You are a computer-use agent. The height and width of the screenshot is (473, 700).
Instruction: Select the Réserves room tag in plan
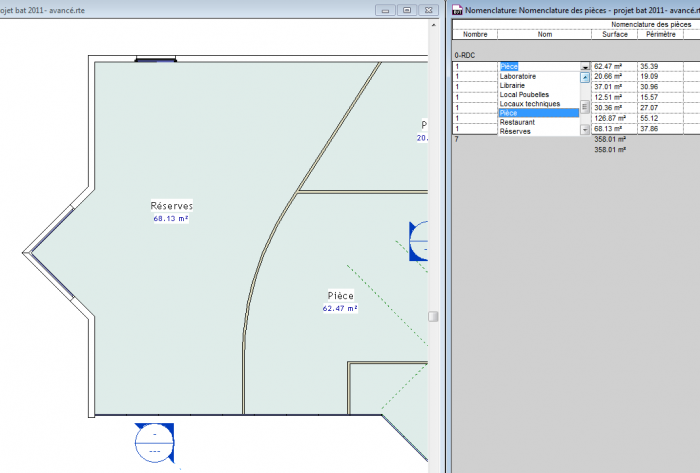[x=171, y=210]
